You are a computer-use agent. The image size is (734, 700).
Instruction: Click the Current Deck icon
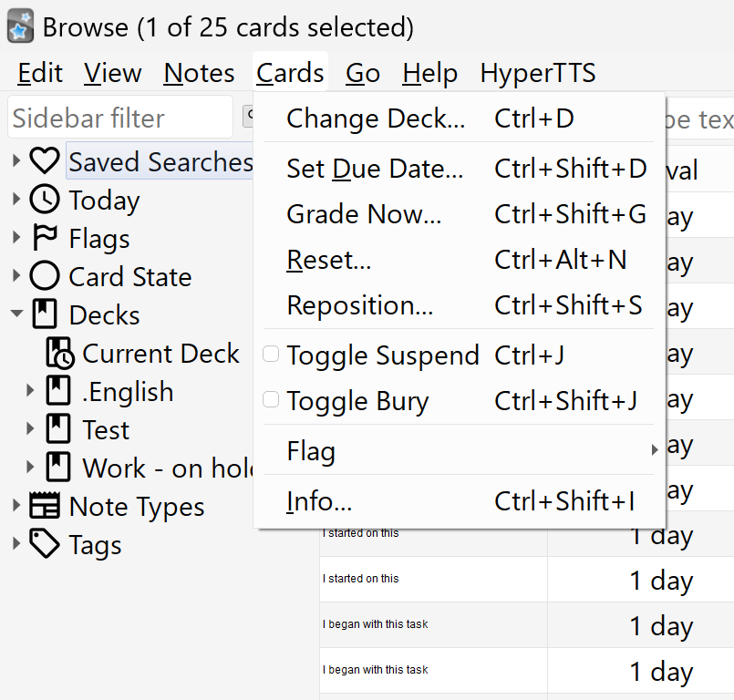point(59,354)
